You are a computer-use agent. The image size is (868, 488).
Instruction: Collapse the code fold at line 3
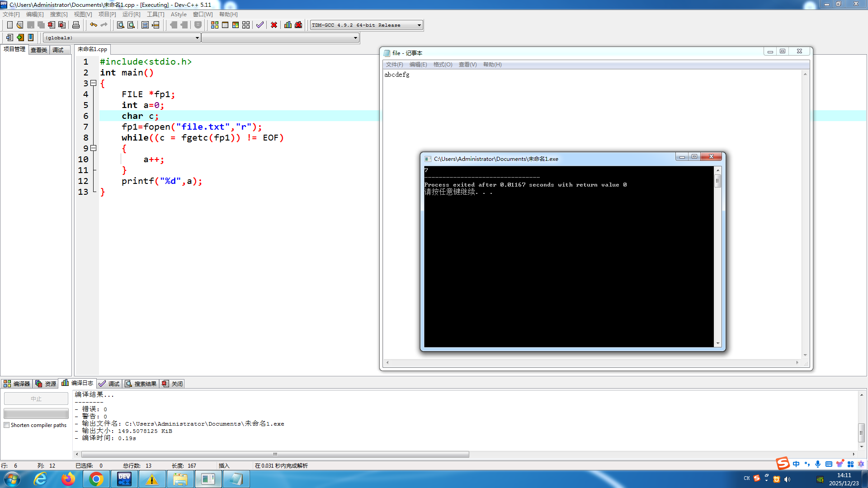point(94,83)
